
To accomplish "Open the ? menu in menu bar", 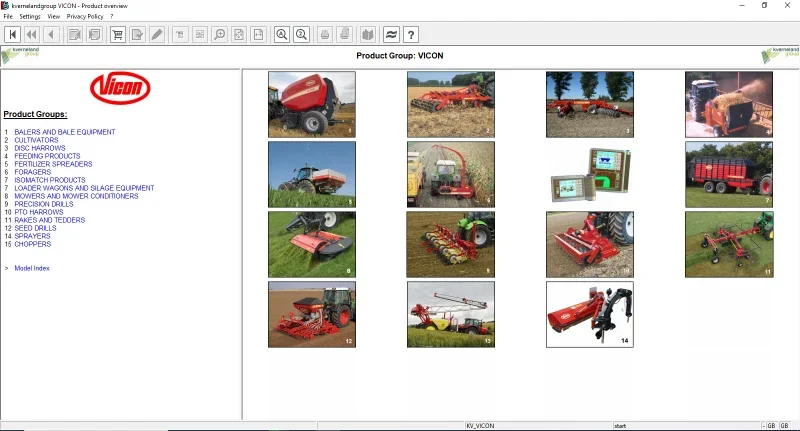I will click(x=112, y=16).
